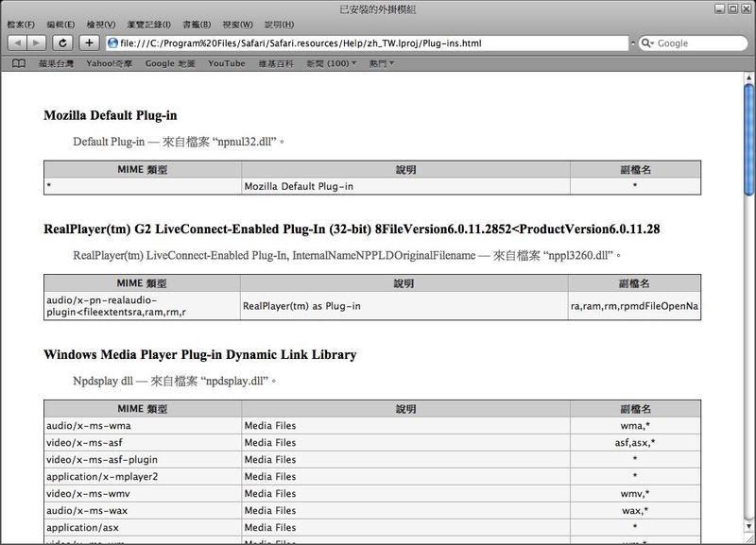Click the Google search magnifier icon
Image resolution: width=756 pixels, height=545 pixels.
click(646, 43)
